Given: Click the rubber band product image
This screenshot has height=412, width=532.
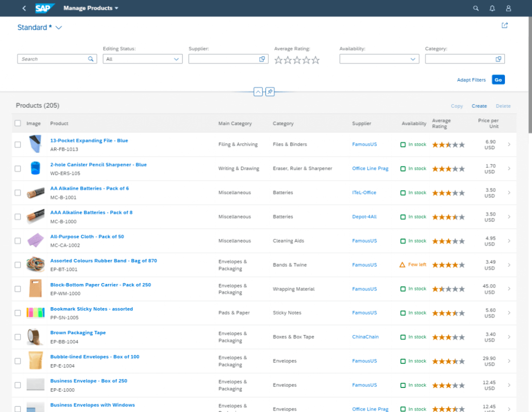Looking at the screenshot, I should click(x=35, y=264).
